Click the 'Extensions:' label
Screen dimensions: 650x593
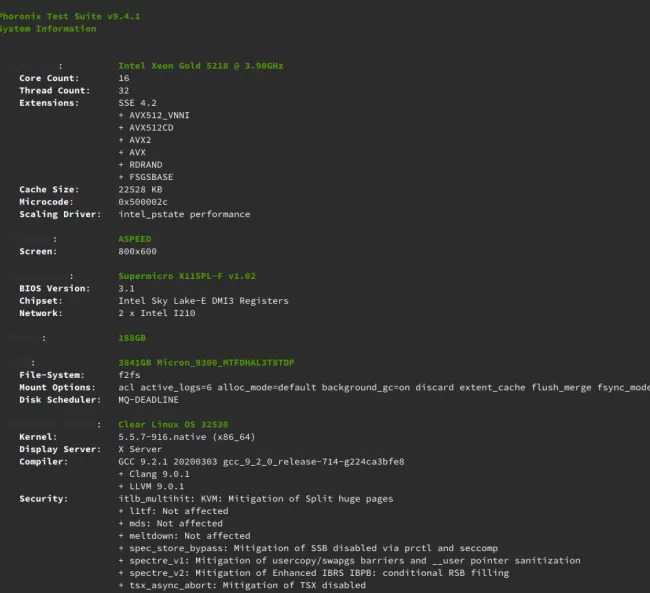[x=49, y=103]
